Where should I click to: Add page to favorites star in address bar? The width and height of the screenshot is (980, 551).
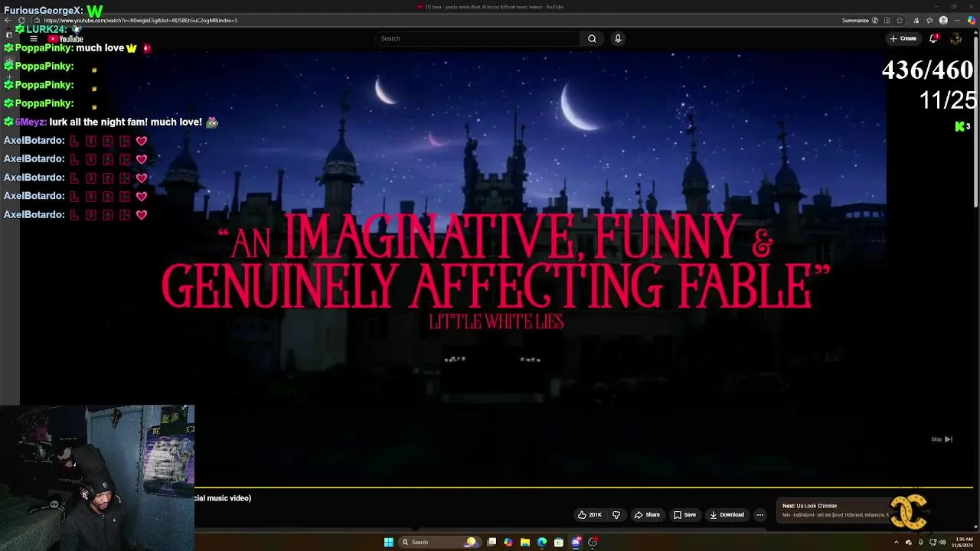(x=900, y=21)
